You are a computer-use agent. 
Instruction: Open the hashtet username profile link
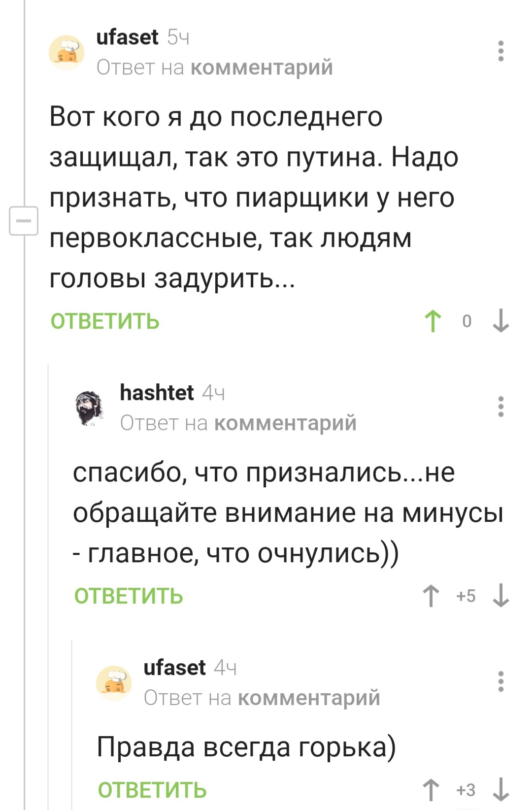[x=157, y=393]
